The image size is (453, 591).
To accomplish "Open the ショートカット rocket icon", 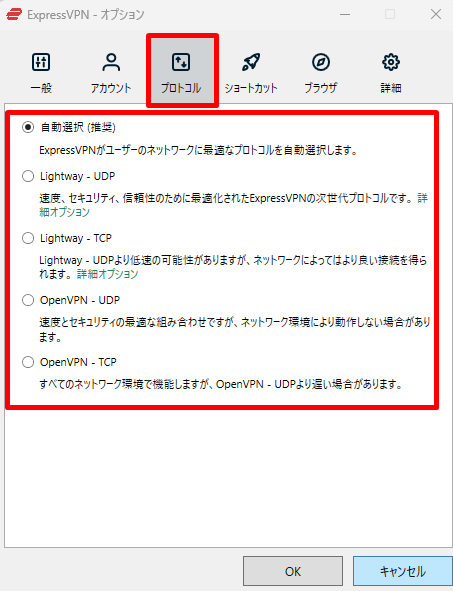I will [x=251, y=62].
